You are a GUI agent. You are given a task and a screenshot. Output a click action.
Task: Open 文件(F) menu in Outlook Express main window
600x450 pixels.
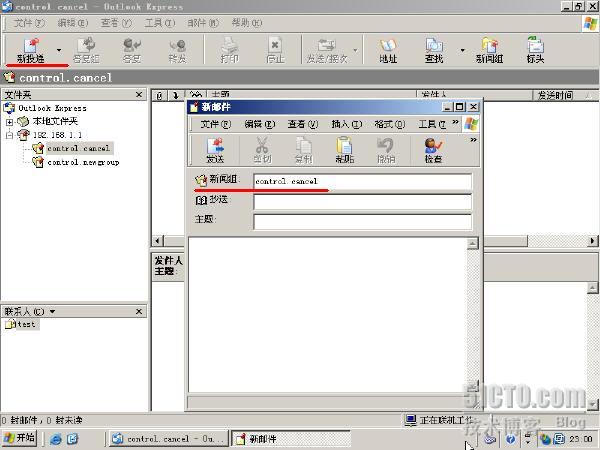click(29, 23)
